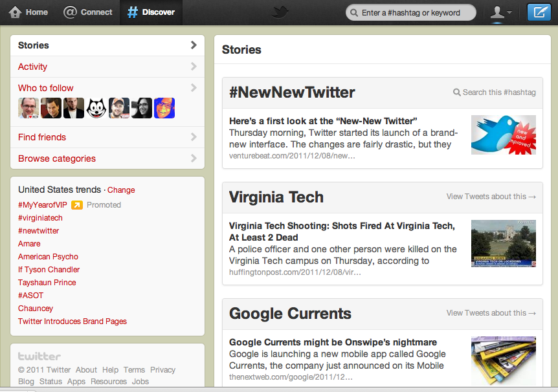Click the Promoted arrow badge icon
The image size is (558, 392).
[x=77, y=205]
